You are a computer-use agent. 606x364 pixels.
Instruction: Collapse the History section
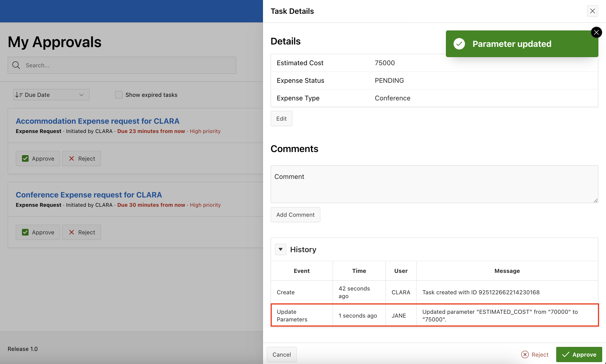tap(280, 249)
